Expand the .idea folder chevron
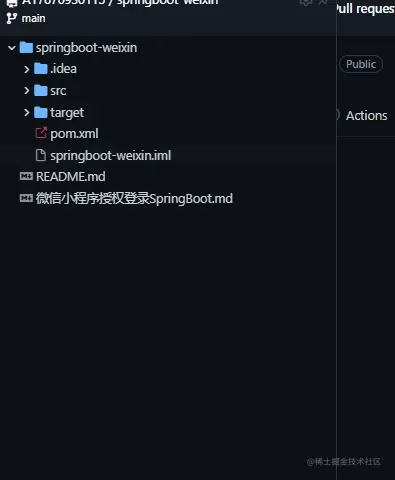The height and width of the screenshot is (480, 395). pyautogui.click(x=27, y=69)
